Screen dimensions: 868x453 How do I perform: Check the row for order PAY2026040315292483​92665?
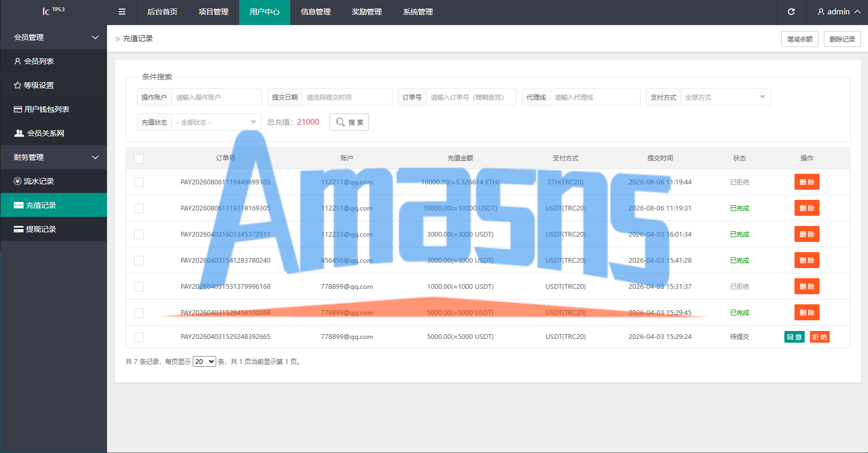(139, 337)
